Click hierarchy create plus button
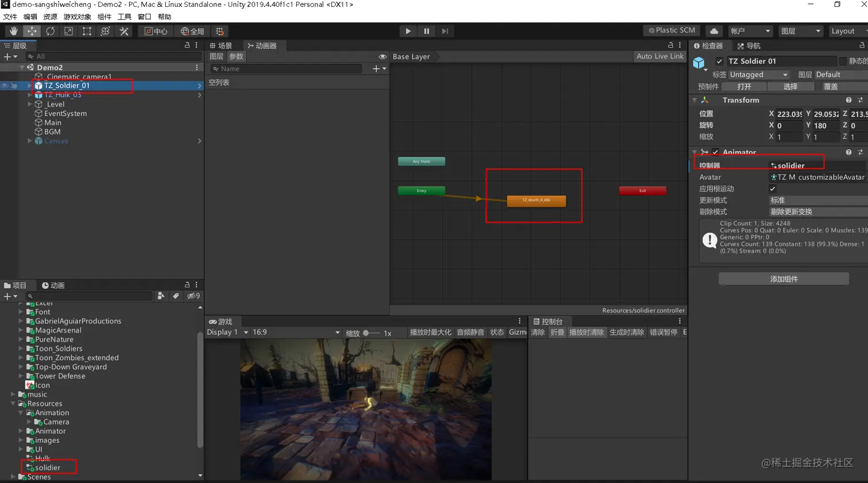 coord(10,56)
